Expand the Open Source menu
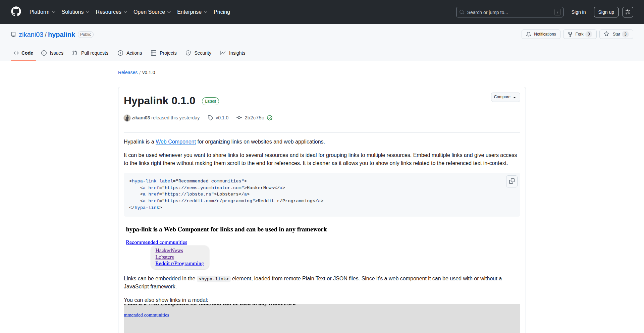This screenshot has width=644, height=333. coord(152,12)
